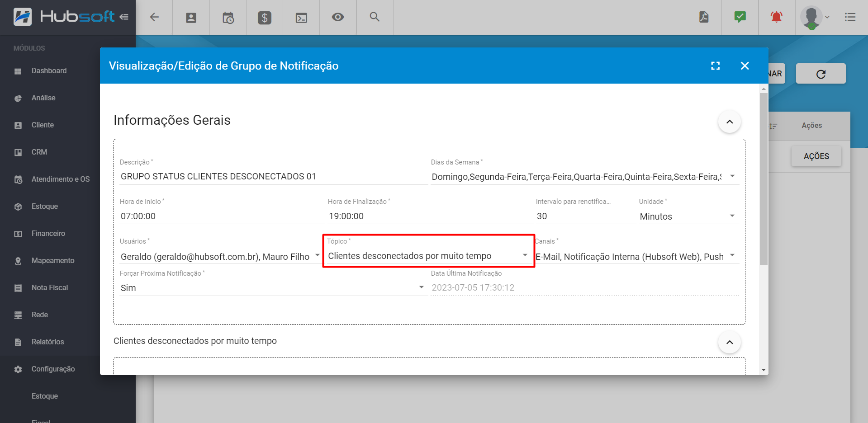Click the eye view toolbar icon
Screen dimensions: 868x423
pos(338,17)
